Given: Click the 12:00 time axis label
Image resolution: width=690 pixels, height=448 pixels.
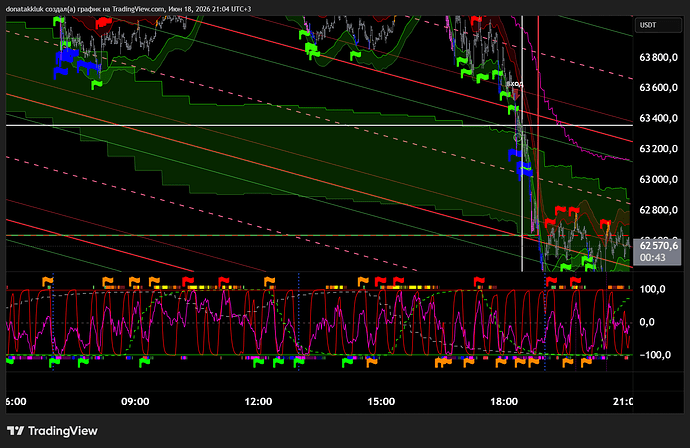Looking at the screenshot, I should point(258,401).
